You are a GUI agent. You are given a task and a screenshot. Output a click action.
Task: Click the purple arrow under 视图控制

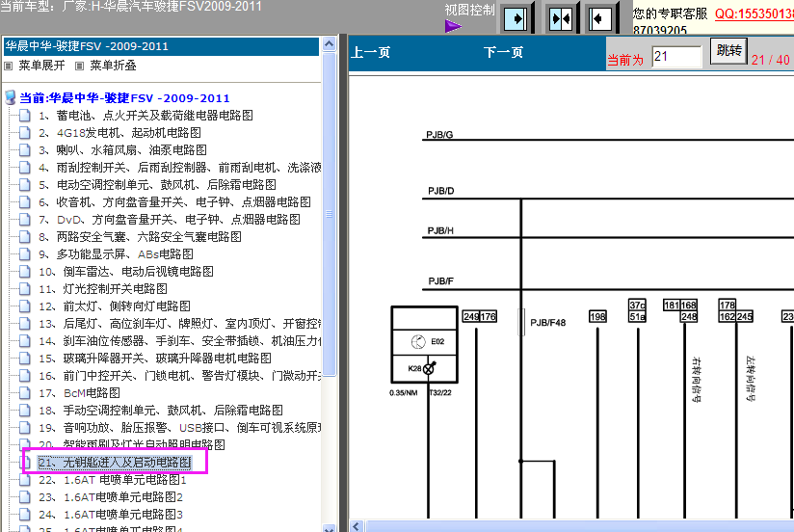point(453,26)
